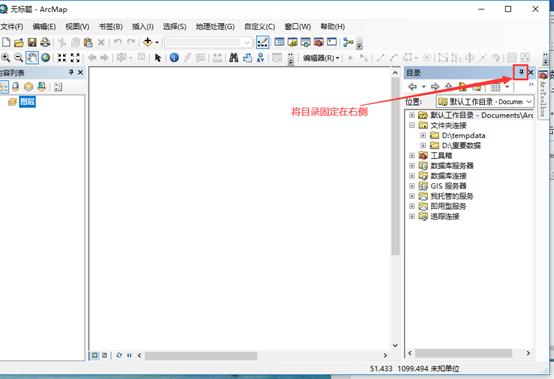Open the Catalog view options grid dropdown
Viewport: 554px width, 379px height.
507,87
